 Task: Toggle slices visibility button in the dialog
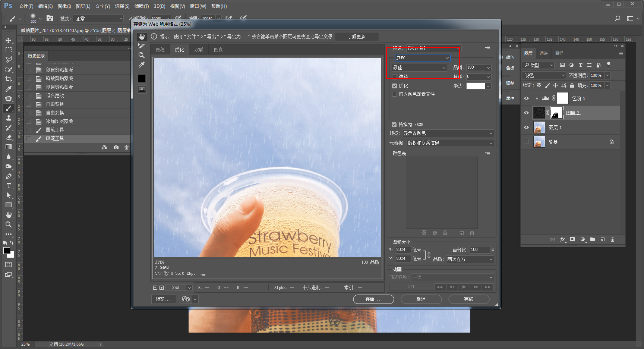pos(142,89)
